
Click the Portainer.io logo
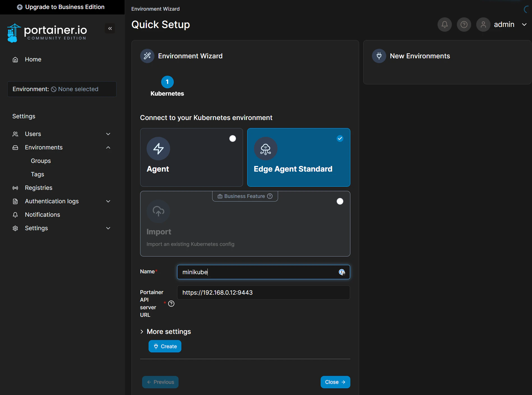[47, 33]
